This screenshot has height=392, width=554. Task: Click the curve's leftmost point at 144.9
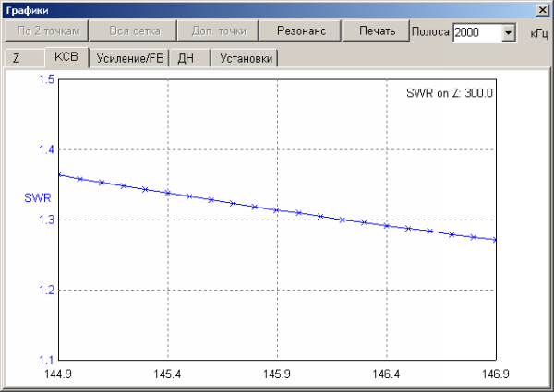59,174
